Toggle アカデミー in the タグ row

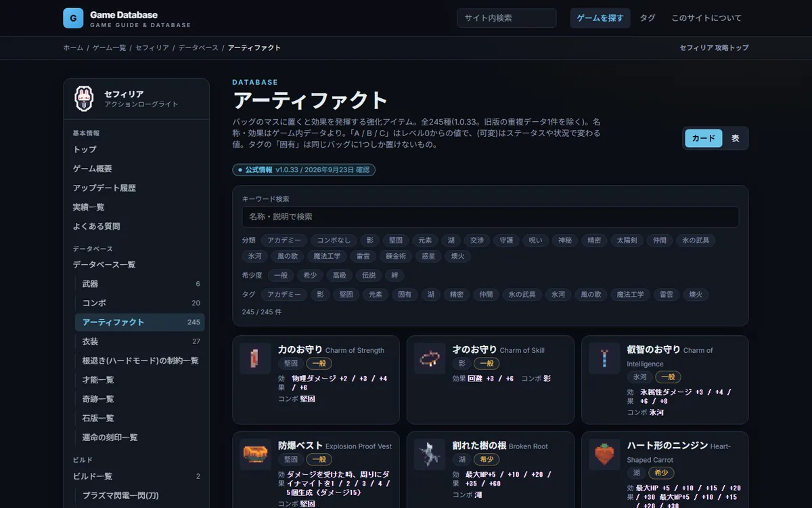[284, 295]
